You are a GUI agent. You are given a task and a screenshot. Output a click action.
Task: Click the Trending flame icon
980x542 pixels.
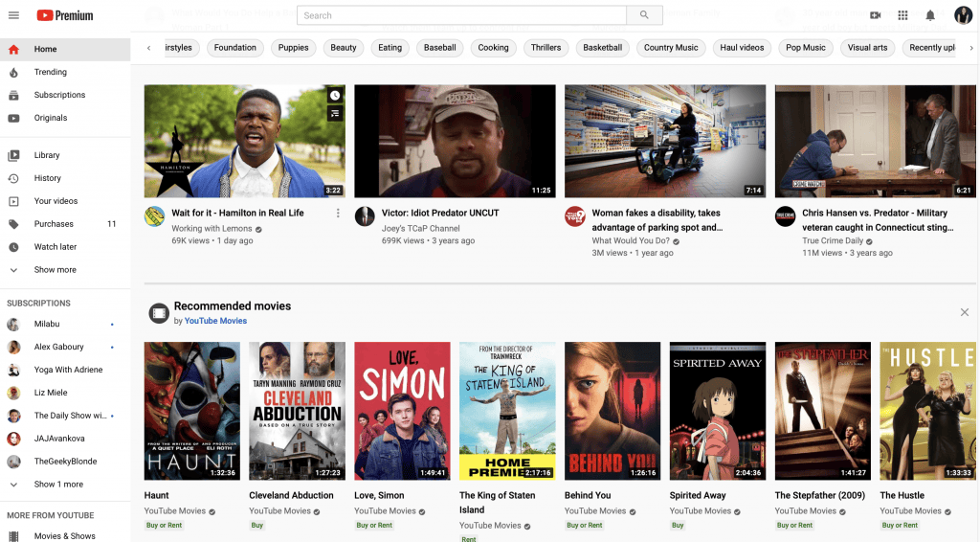point(13,72)
